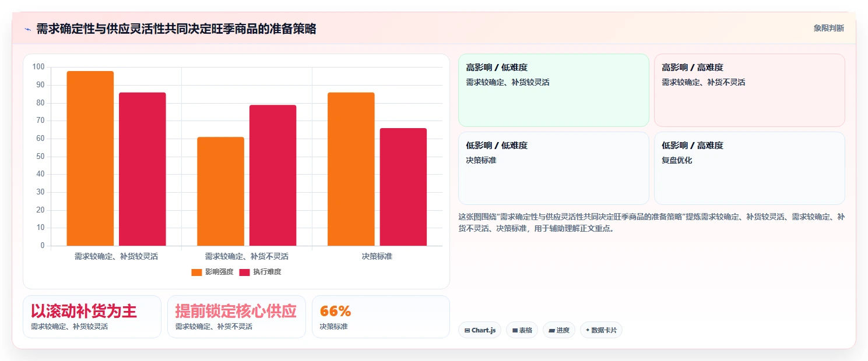Image resolution: width=868 pixels, height=361 pixels.
Task: Click the 表格 tag chip
Action: tap(522, 330)
